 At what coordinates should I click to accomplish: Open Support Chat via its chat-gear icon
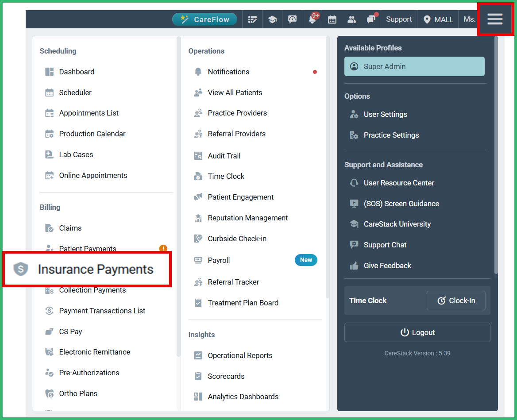[355, 245]
